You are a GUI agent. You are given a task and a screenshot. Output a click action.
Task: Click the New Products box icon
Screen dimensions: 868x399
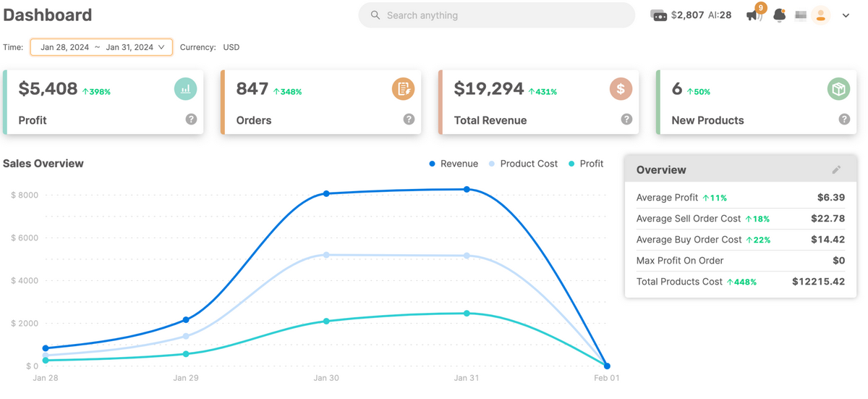click(838, 89)
